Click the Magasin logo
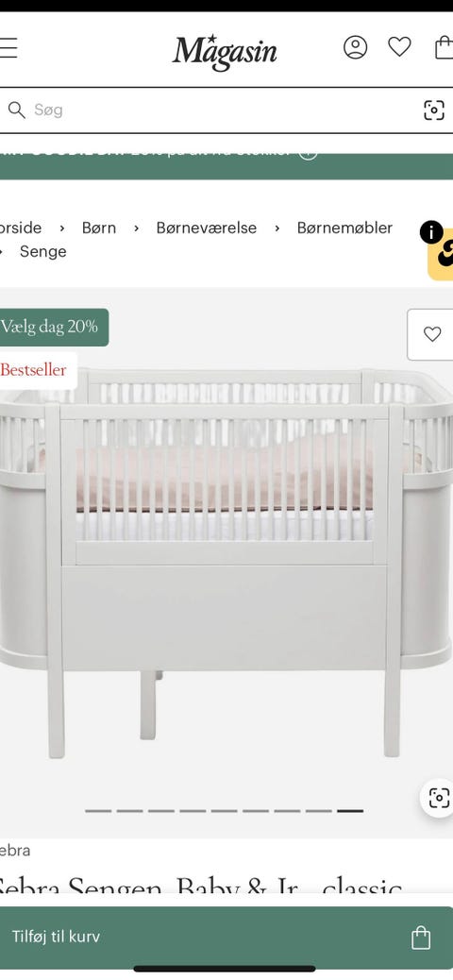This screenshot has height=980, width=453. pos(225,51)
